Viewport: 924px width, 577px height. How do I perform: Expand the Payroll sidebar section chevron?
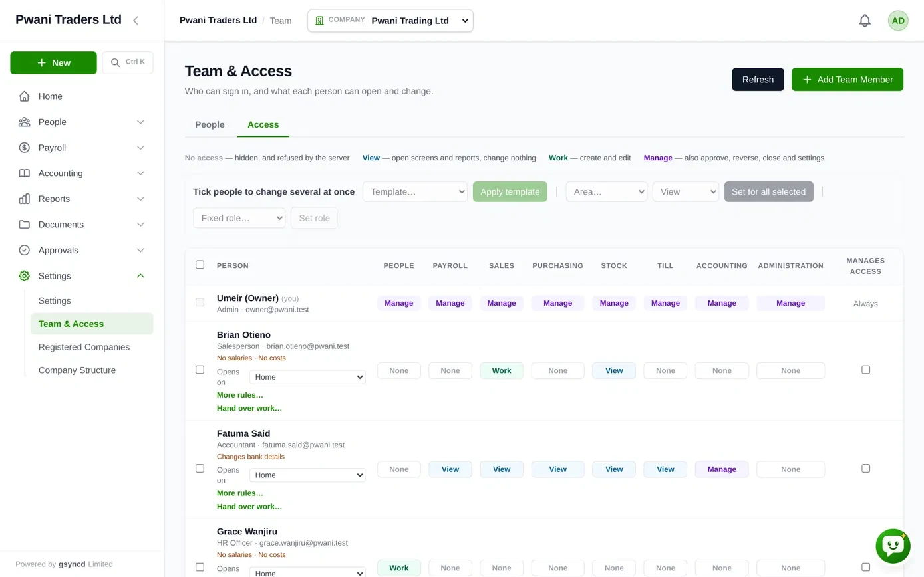140,148
